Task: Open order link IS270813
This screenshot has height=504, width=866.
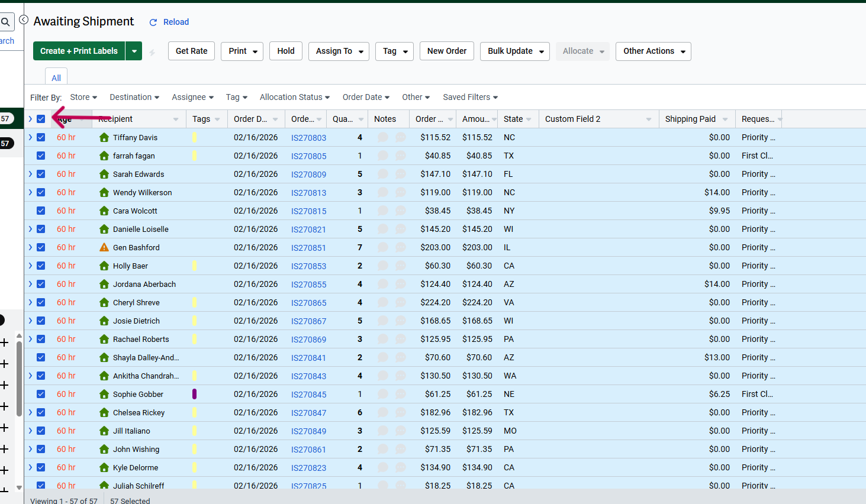Action: [308, 193]
